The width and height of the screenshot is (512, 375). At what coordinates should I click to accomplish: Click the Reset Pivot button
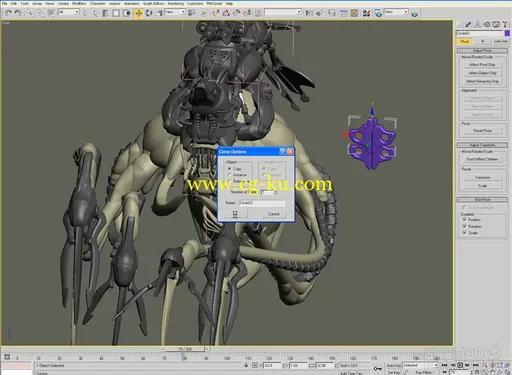pyautogui.click(x=482, y=131)
